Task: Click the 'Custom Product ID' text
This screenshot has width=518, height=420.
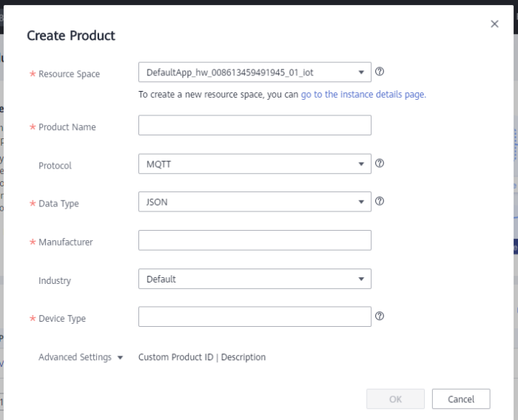Action: [175, 357]
